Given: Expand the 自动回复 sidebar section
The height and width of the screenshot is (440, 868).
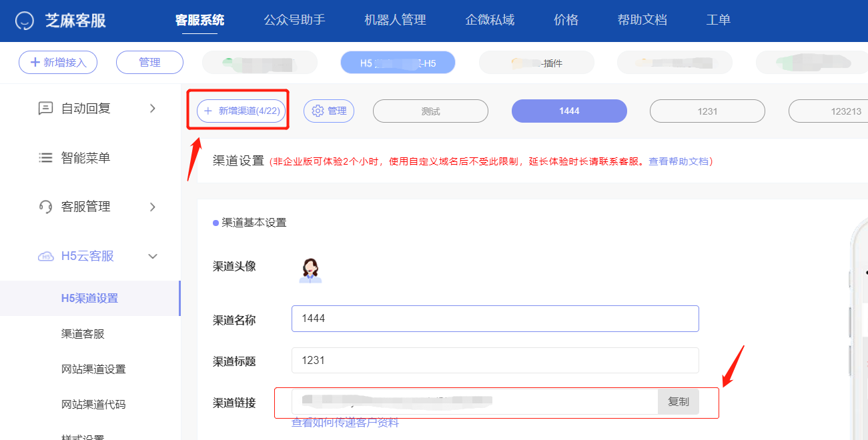Looking at the screenshot, I should click(x=152, y=107).
